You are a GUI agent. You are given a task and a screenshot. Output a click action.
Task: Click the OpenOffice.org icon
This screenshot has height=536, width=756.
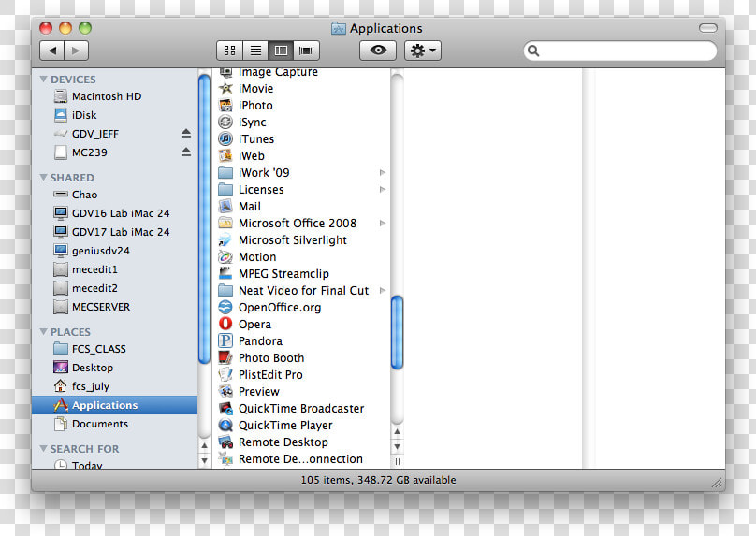225,307
